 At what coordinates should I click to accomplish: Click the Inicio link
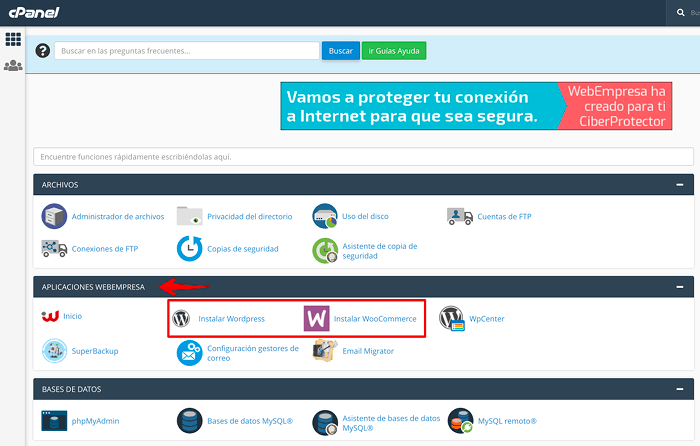[x=72, y=316]
